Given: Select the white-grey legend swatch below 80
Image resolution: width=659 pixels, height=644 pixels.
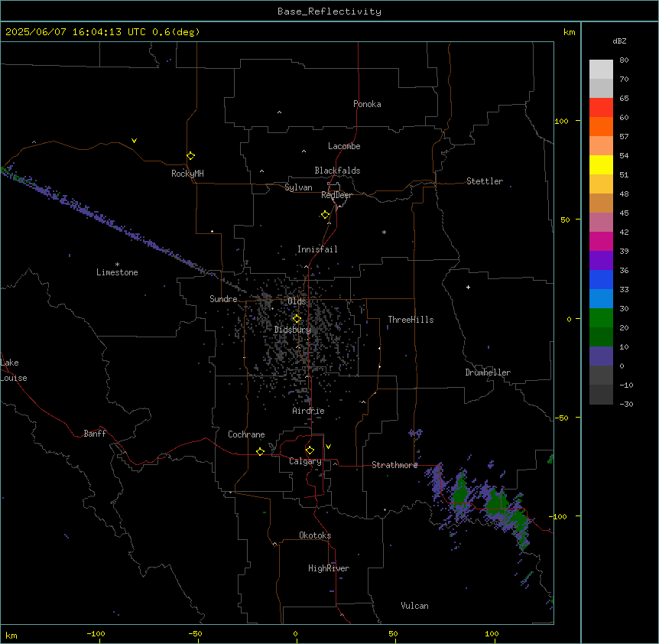Looking at the screenshot, I should click(601, 70).
